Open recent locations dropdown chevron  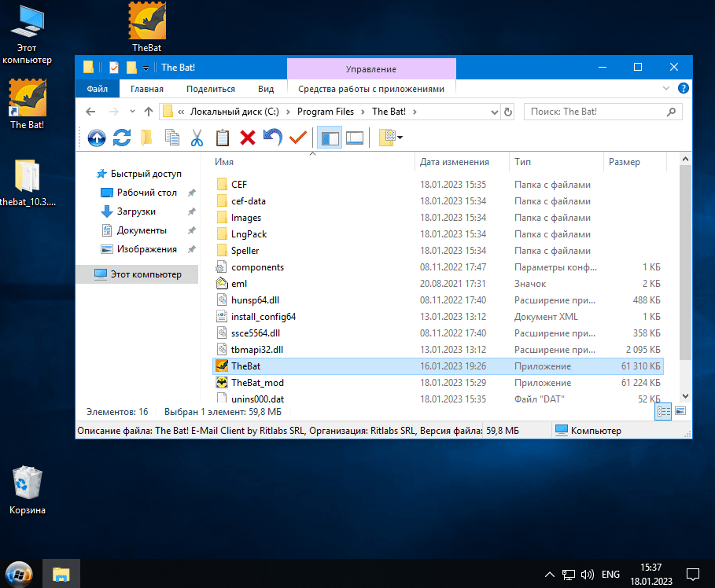tap(132, 112)
